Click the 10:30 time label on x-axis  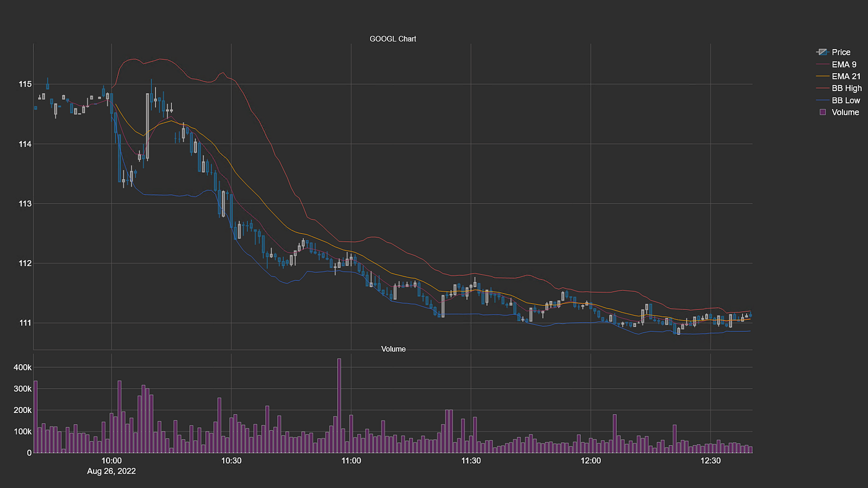coord(231,461)
